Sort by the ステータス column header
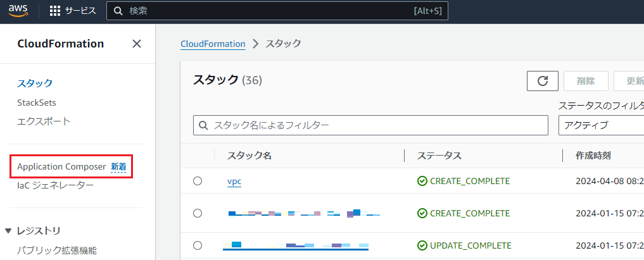 (x=439, y=156)
